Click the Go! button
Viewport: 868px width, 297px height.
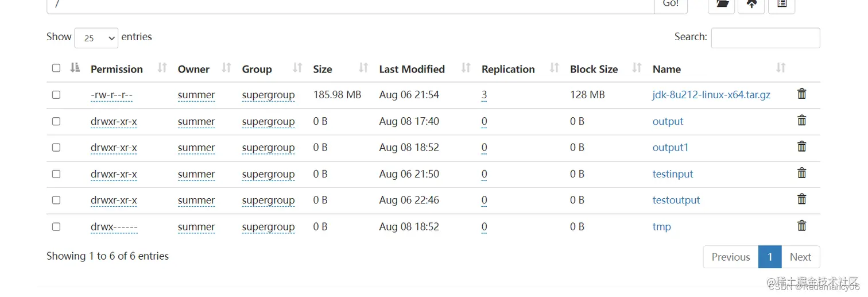[671, 5]
